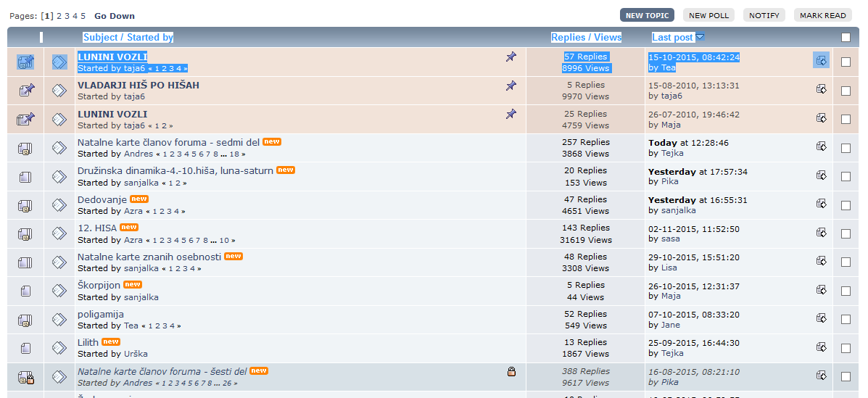Screen dimensions: 868x398
Task: Click last-post icon in Dedovanje row
Action: (x=821, y=204)
